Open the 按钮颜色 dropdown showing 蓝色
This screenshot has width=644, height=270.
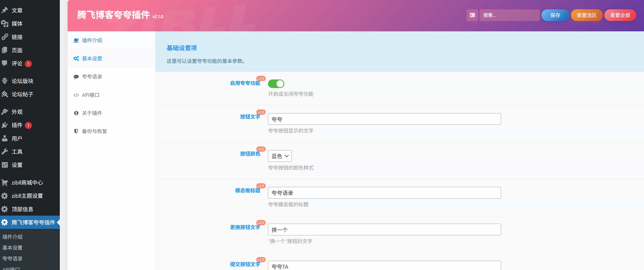pos(280,156)
